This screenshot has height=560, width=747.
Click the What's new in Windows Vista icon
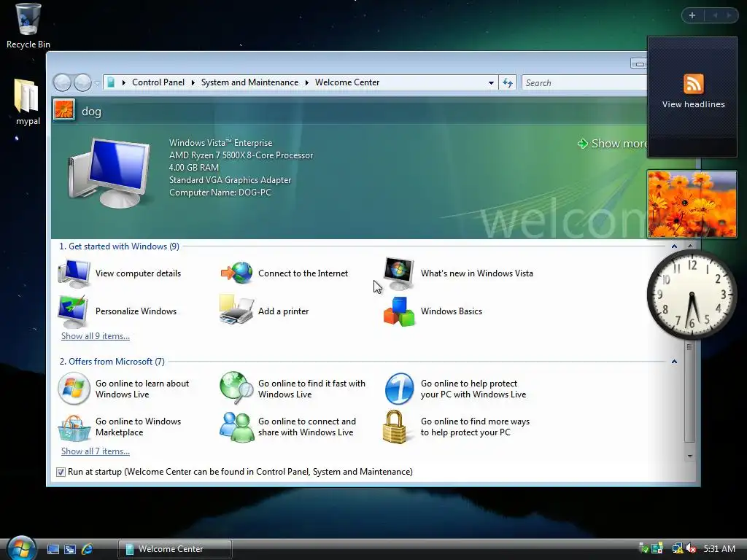tap(399, 273)
